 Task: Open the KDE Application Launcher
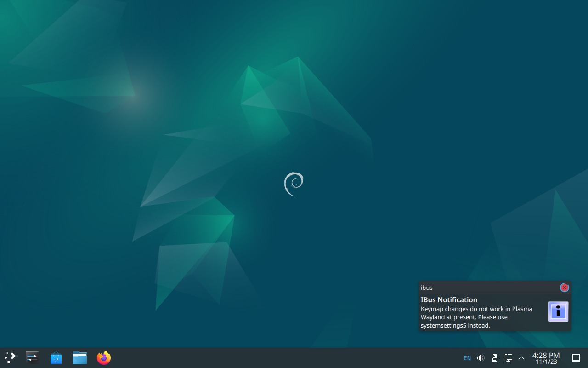click(x=10, y=357)
